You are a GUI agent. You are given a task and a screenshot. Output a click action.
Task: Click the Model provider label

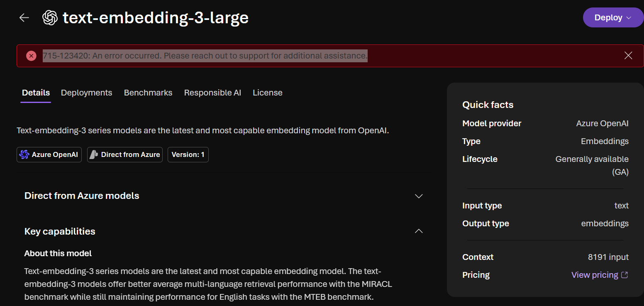492,123
